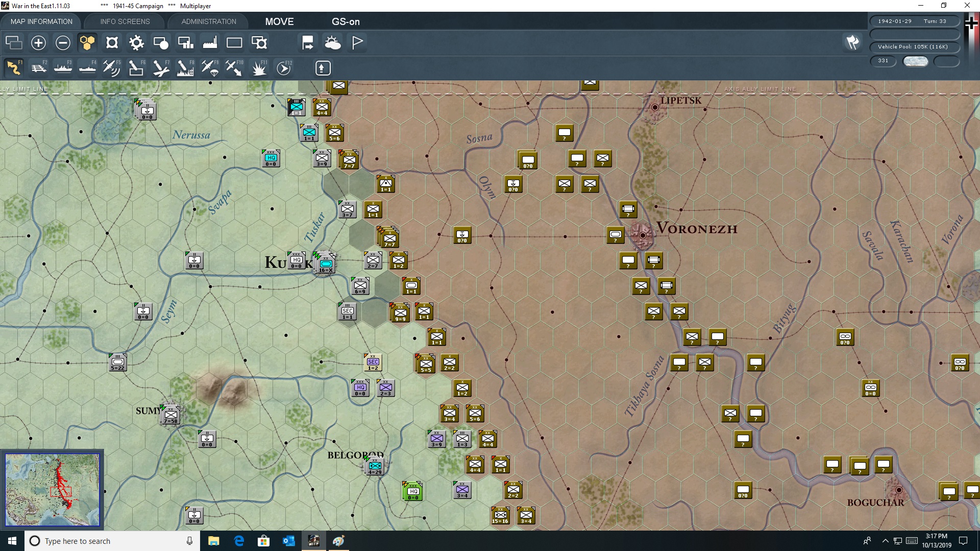Expand the MAP INFORMATION menu
This screenshot has width=980, height=551.
(41, 21)
